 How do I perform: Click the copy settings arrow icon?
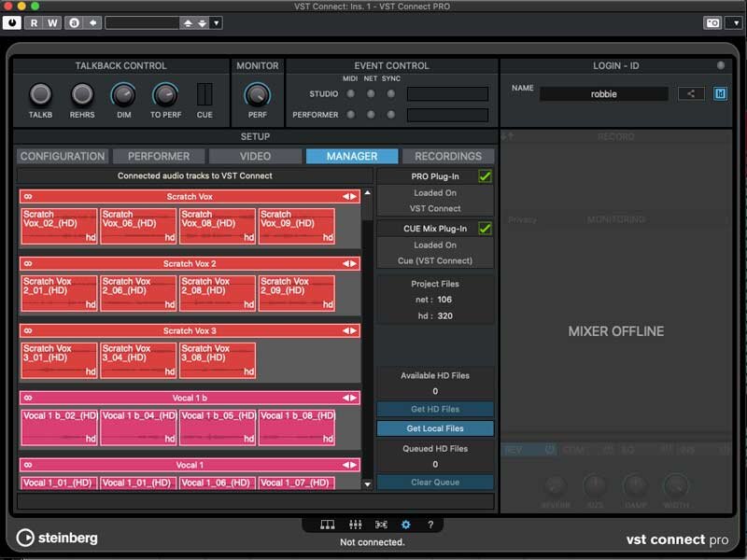click(92, 22)
